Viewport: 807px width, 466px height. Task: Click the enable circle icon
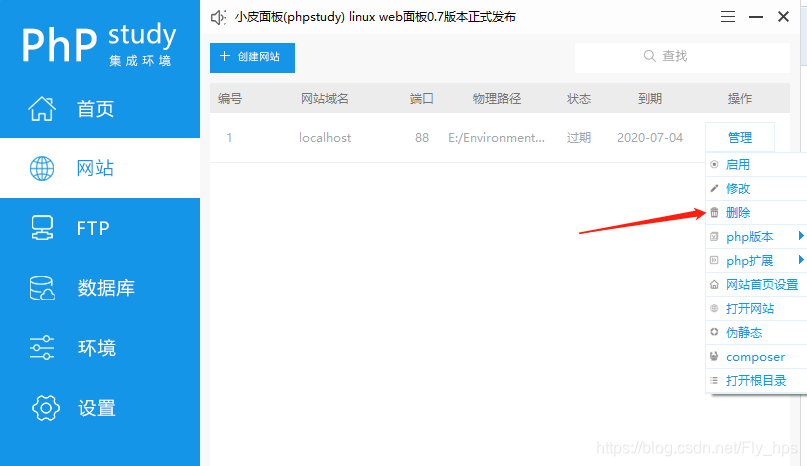714,164
